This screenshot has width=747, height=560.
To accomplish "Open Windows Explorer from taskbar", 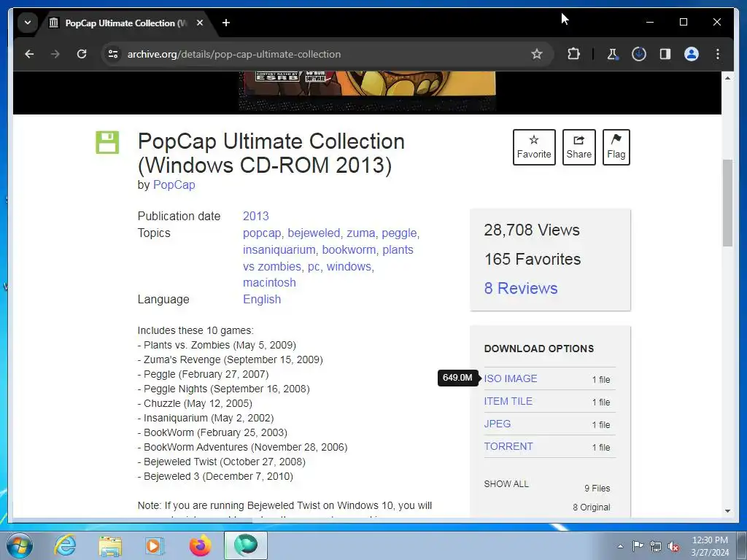I will pos(110,545).
